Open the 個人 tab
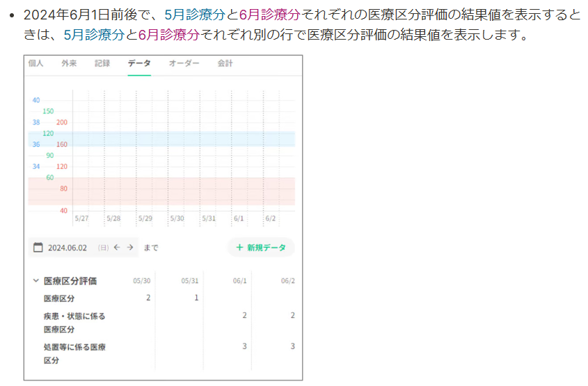 [x=35, y=63]
